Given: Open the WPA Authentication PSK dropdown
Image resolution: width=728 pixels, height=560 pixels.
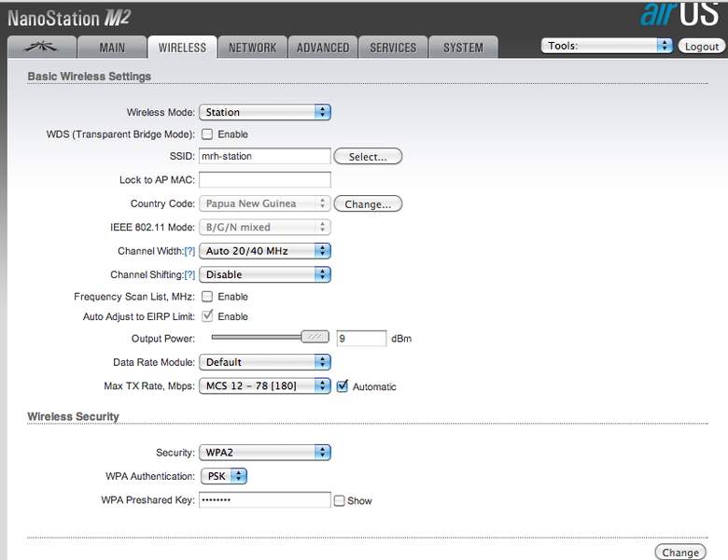Looking at the screenshot, I should pyautogui.click(x=224, y=476).
